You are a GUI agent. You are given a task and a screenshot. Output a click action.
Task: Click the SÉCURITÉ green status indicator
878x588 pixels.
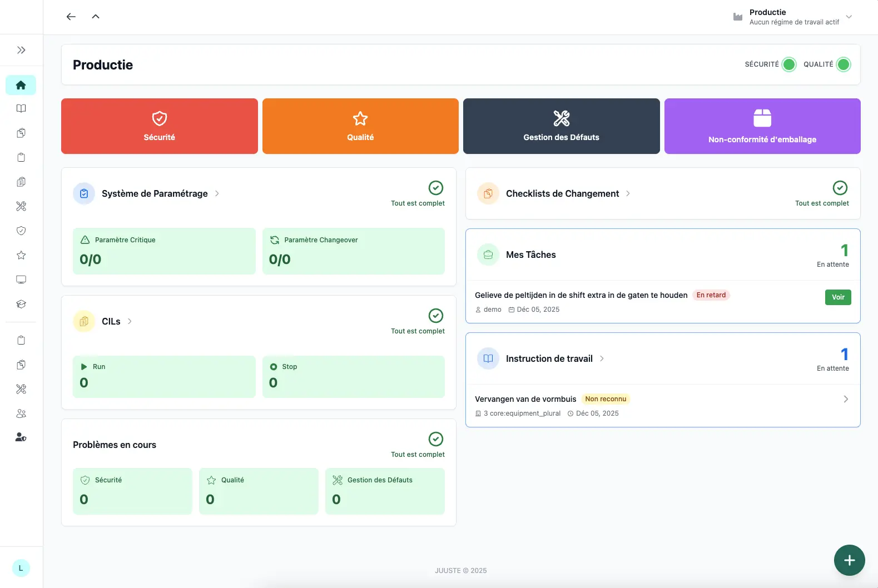[x=789, y=64]
